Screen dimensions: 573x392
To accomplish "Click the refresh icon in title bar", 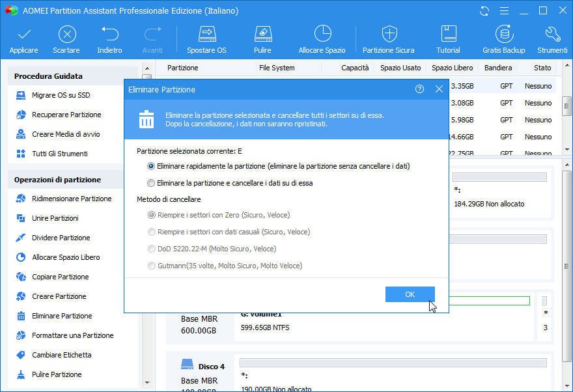I will [x=484, y=11].
